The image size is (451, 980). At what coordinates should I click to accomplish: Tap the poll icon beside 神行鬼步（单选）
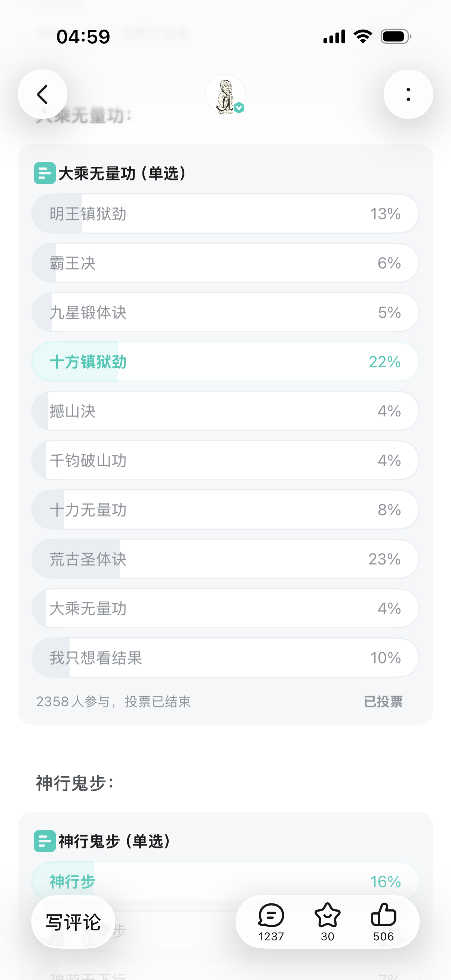pyautogui.click(x=45, y=841)
